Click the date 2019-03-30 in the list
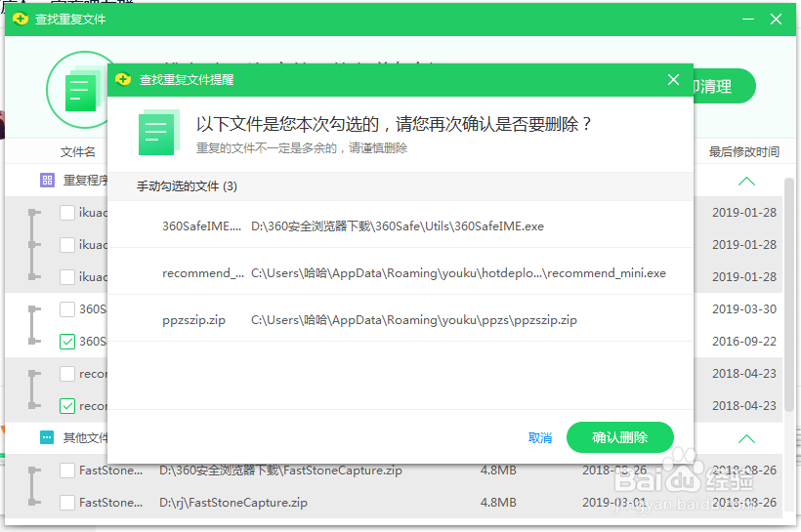This screenshot has height=532, width=801. tap(744, 308)
